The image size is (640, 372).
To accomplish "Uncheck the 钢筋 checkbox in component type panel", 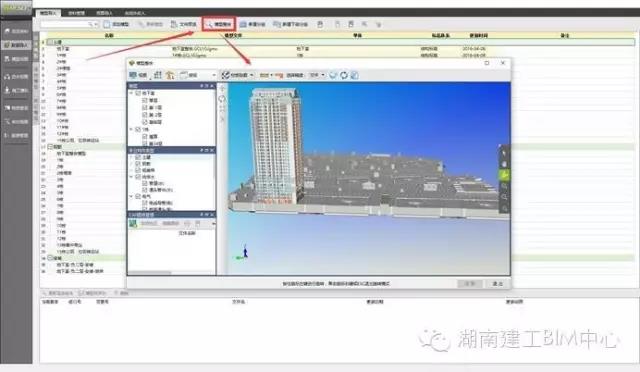I will (x=138, y=164).
